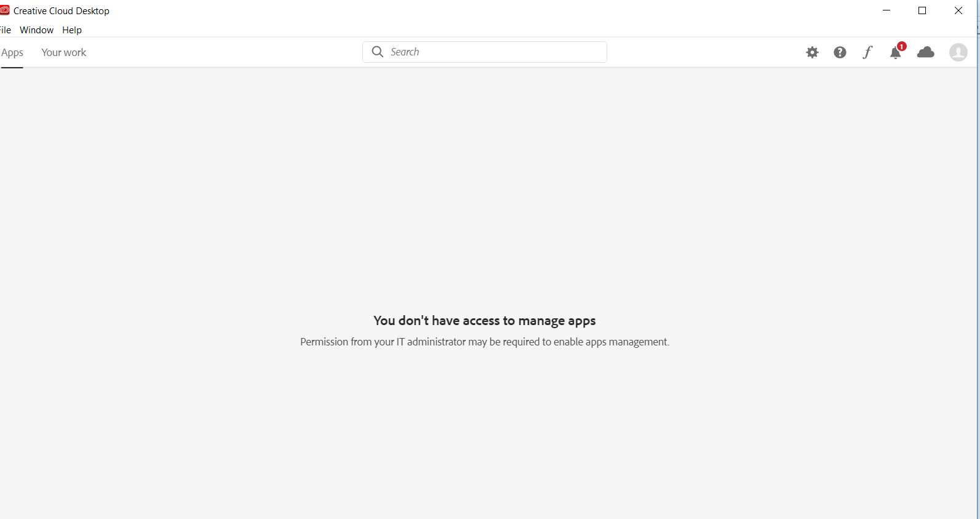Click the Help question mark icon
The height and width of the screenshot is (519, 980).
[840, 52]
